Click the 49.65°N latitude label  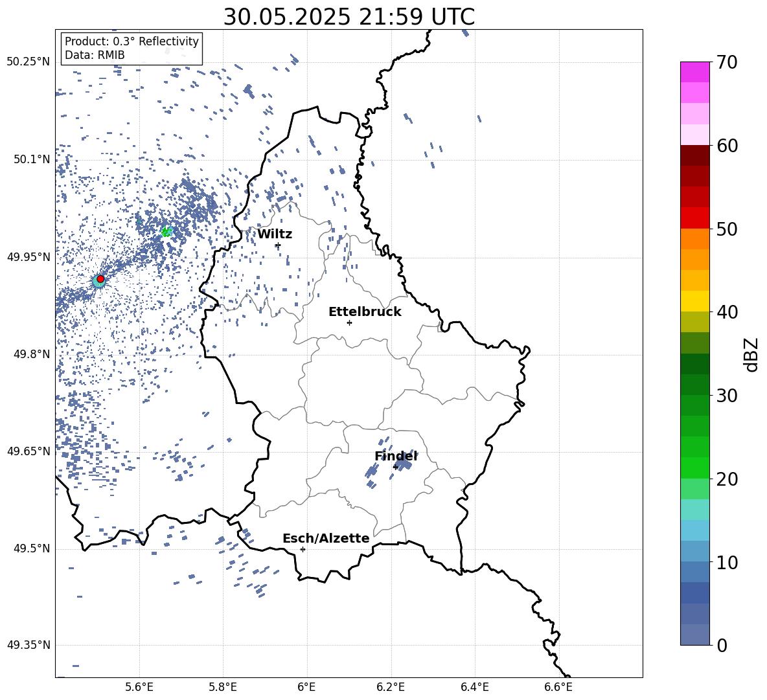29,451
